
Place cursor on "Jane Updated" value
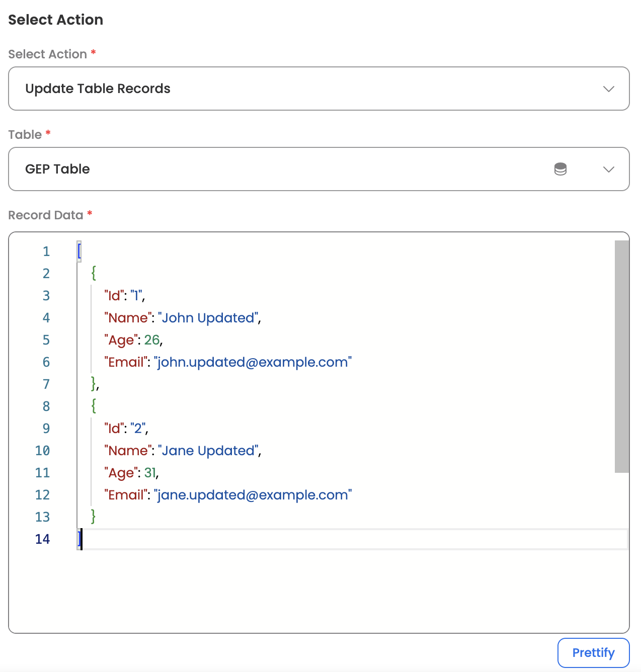(x=209, y=451)
